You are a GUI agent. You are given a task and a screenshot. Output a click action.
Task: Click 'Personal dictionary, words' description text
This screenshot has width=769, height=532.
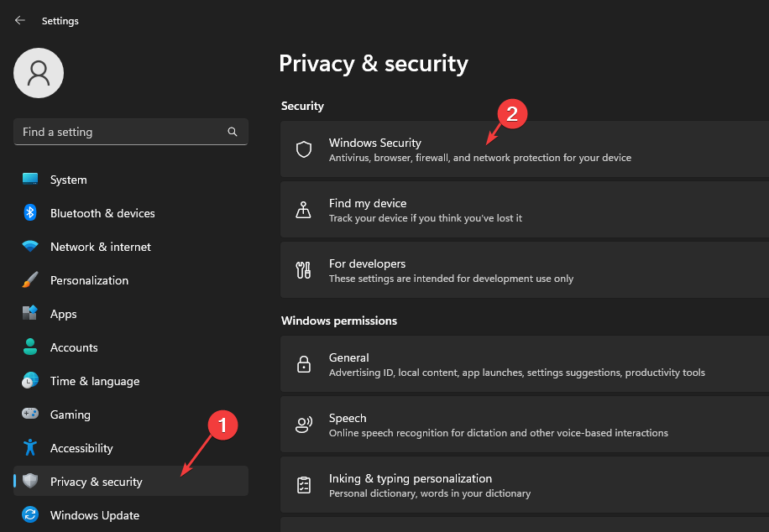pyautogui.click(x=430, y=493)
